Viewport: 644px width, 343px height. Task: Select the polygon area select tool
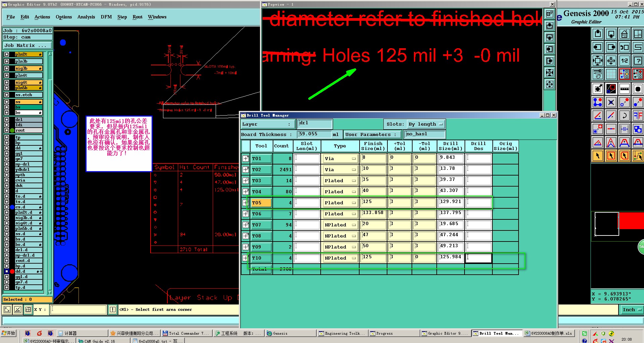pyautogui.click(x=624, y=156)
